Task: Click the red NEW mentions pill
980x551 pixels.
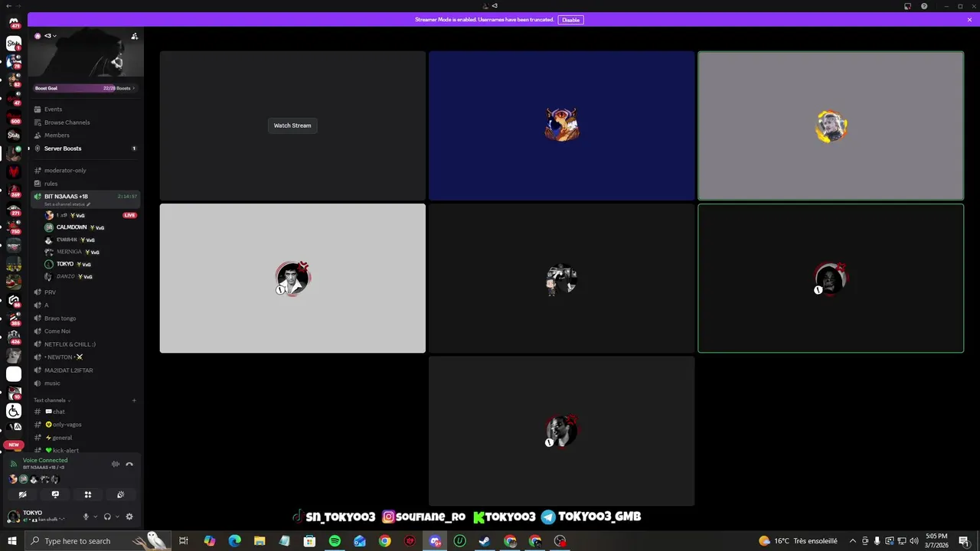Action: pyautogui.click(x=14, y=445)
